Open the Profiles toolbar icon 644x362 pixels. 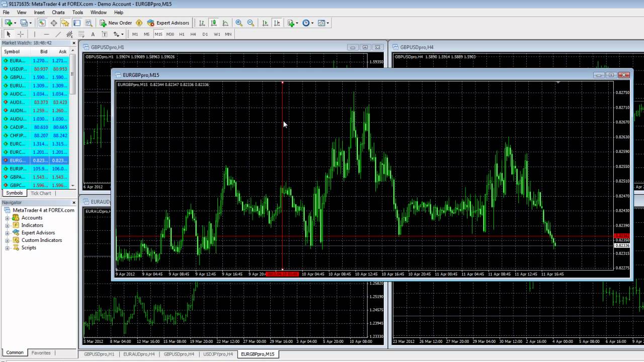(23, 23)
